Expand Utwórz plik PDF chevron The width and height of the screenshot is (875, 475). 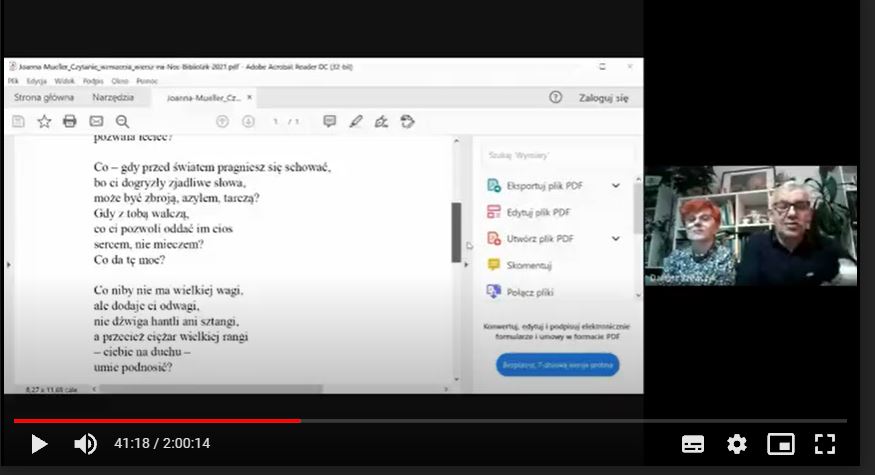pyautogui.click(x=616, y=238)
